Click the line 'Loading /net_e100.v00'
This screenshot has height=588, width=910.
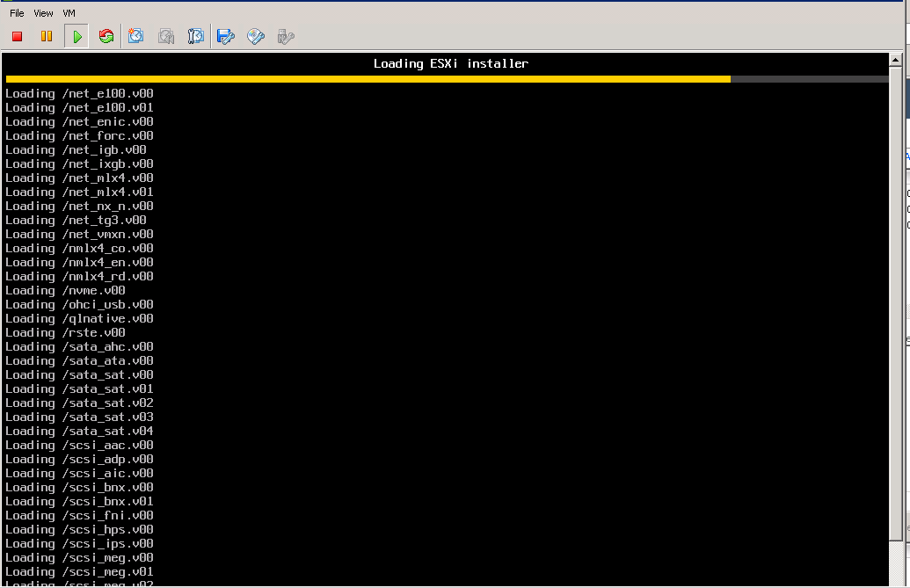pos(79,93)
